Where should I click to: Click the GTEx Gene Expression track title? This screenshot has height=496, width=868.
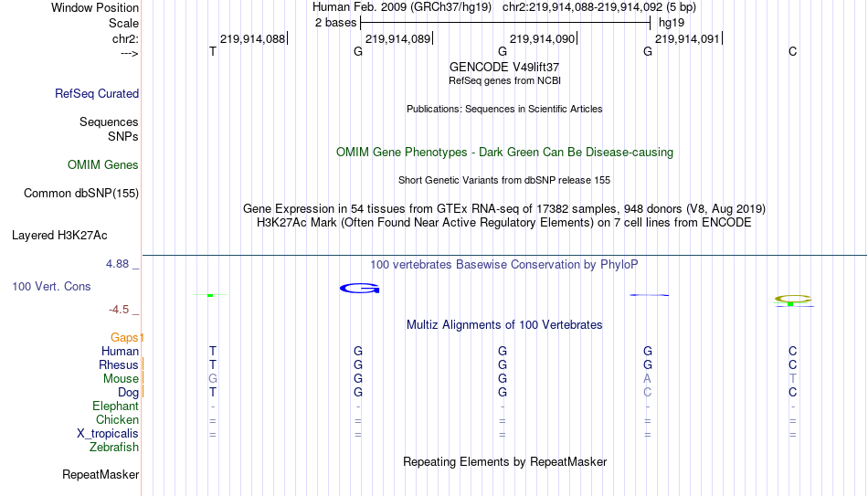coord(504,208)
